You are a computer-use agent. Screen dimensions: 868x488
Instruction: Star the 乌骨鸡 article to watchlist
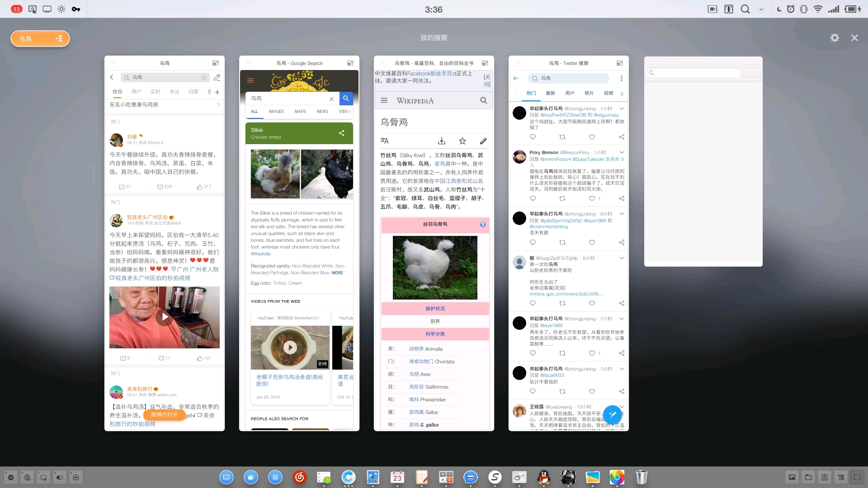(x=462, y=141)
